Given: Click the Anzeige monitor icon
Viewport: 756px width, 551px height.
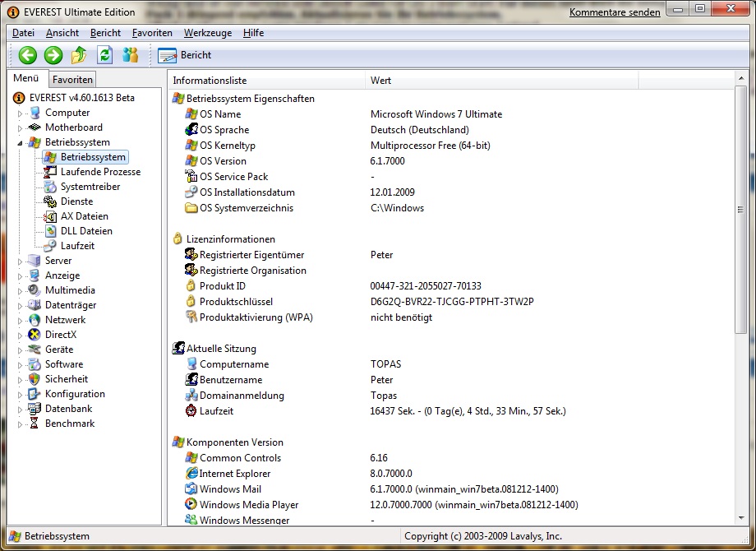Looking at the screenshot, I should click(35, 275).
